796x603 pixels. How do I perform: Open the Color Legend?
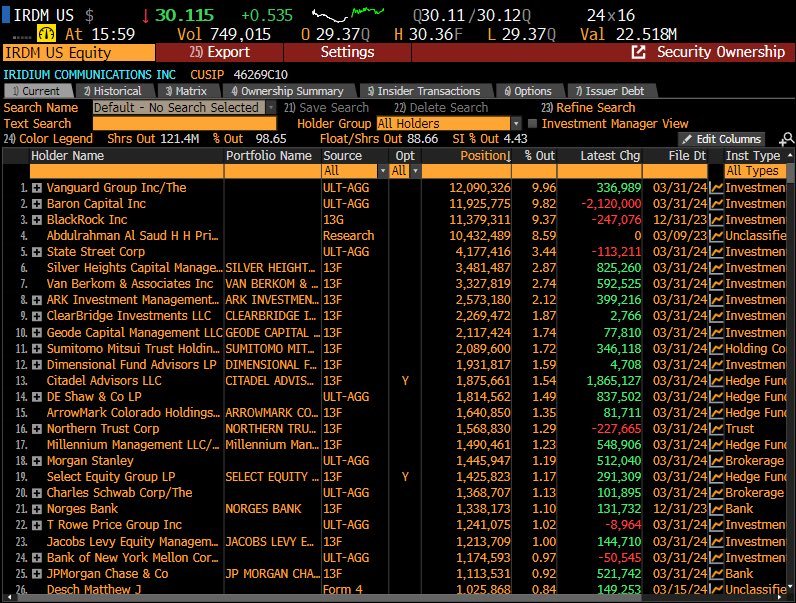click(48, 139)
